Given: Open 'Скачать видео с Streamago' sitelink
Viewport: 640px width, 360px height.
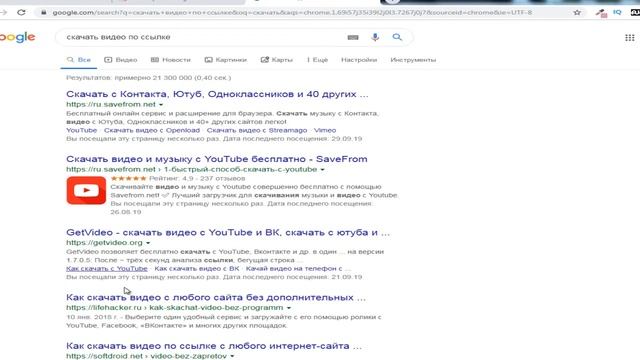Looking at the screenshot, I should tap(257, 130).
